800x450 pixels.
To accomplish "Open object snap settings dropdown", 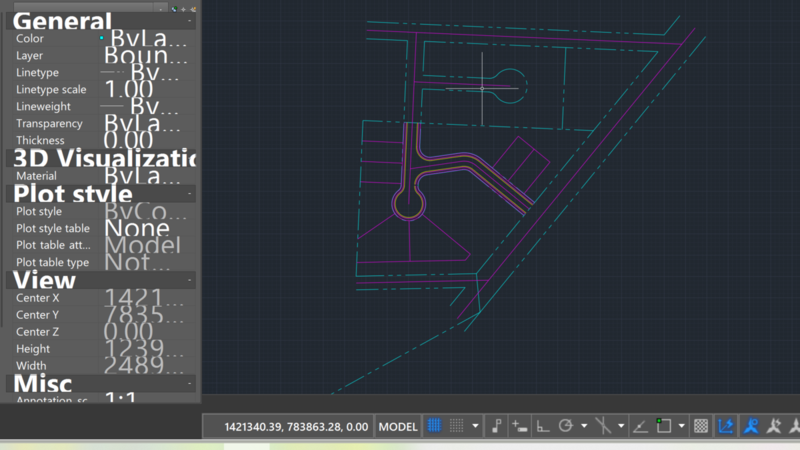I will 681,426.
